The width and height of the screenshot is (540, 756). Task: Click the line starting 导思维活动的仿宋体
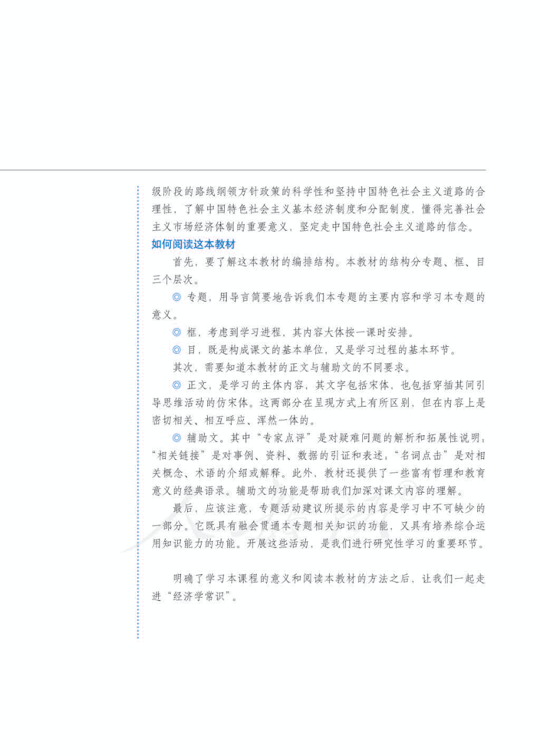[318, 403]
